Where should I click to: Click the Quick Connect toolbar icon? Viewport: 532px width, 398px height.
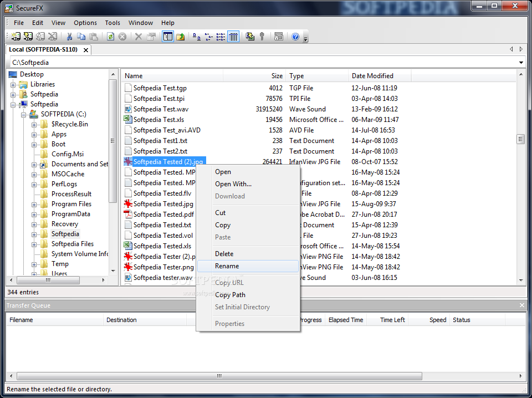pos(28,37)
